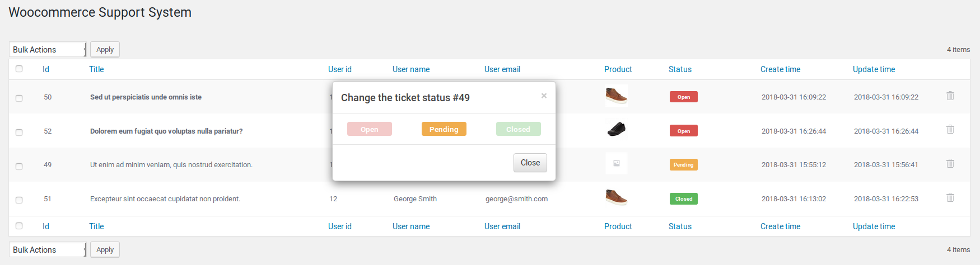Sort tickets by Status header

pyautogui.click(x=680, y=69)
